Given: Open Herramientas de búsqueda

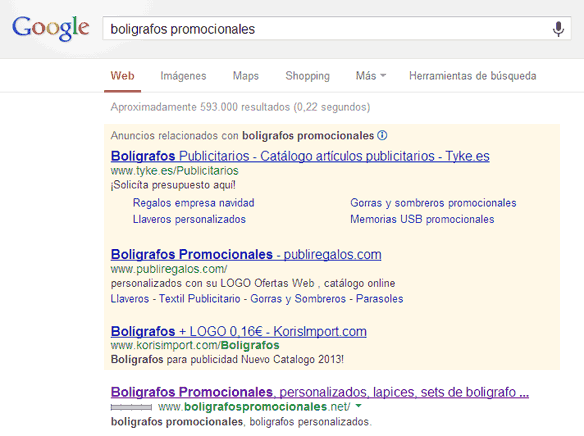Looking at the screenshot, I should click(473, 76).
